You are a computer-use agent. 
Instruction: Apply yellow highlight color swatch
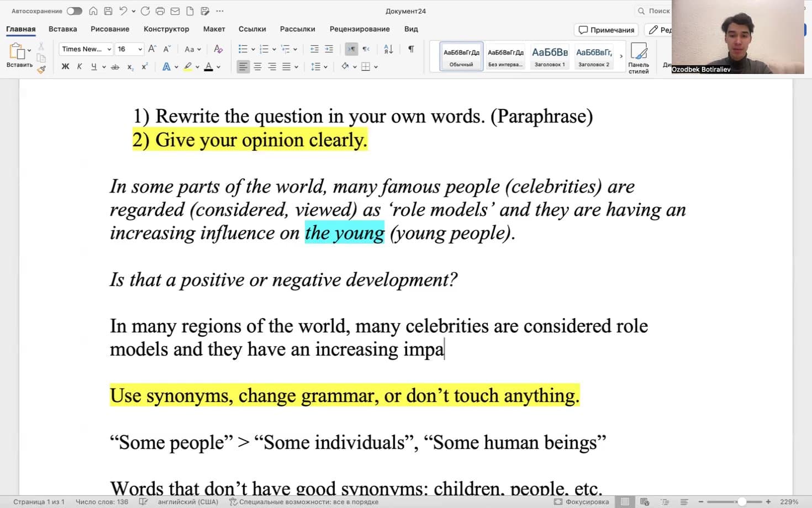pos(188,67)
